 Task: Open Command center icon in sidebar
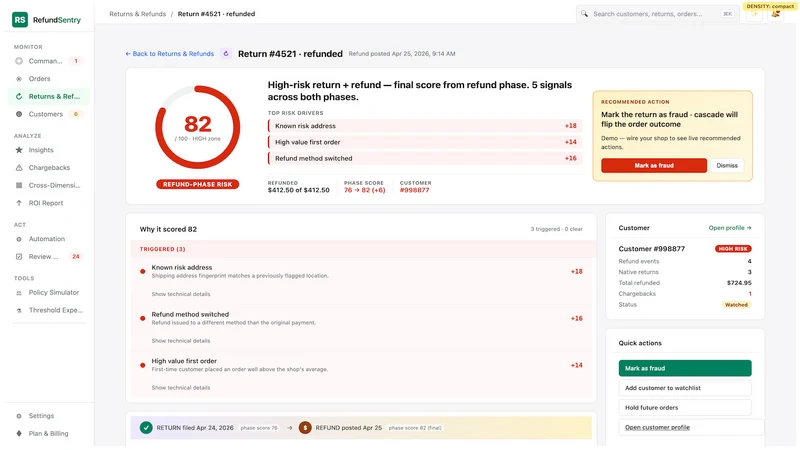tap(19, 61)
